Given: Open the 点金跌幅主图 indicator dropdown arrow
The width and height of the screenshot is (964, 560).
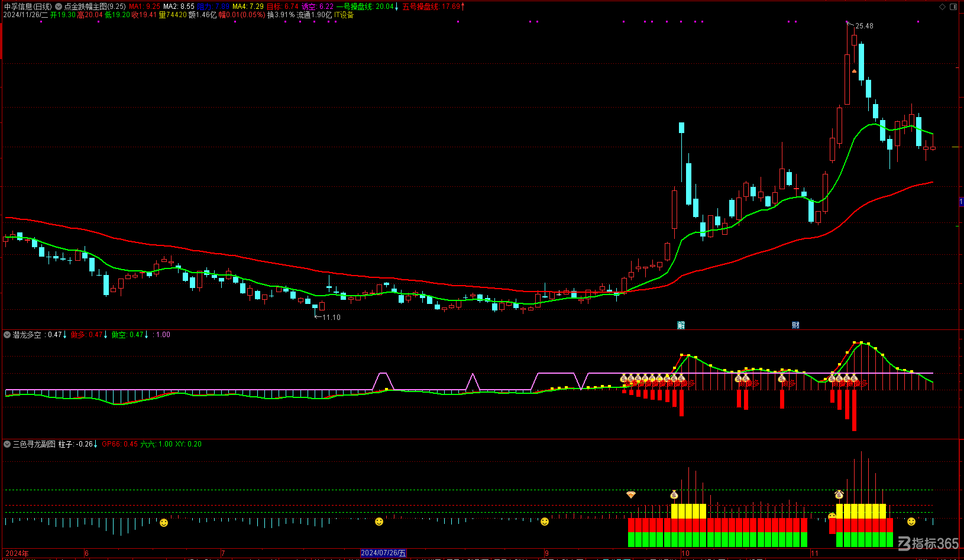Looking at the screenshot, I should [59, 7].
